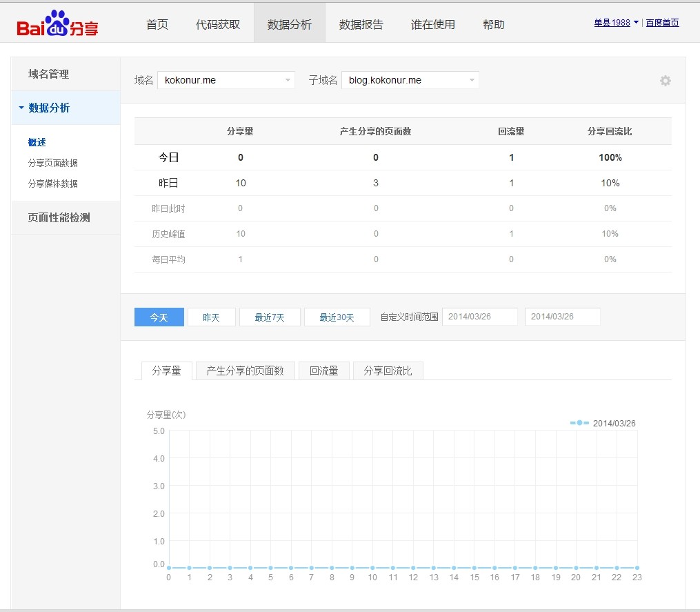The image size is (700, 612).
Task: Select 最近30天 time range
Action: click(x=337, y=317)
